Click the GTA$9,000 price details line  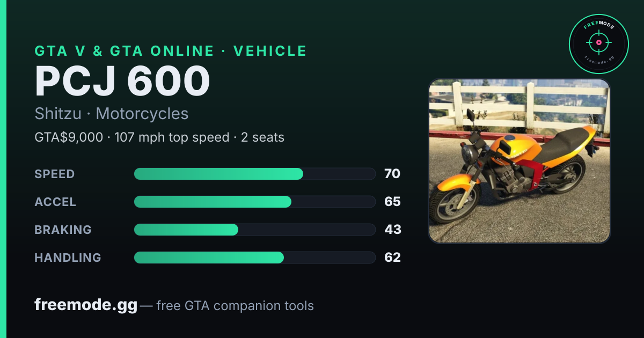[x=159, y=137]
